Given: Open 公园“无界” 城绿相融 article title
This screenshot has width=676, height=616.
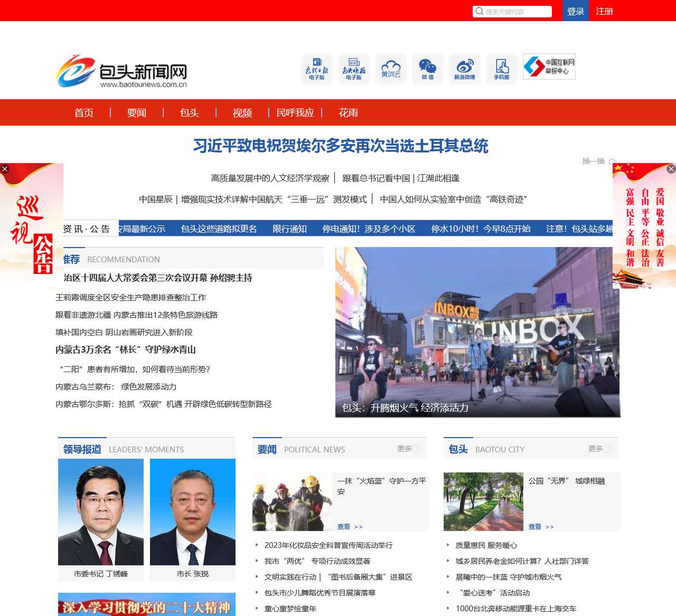Looking at the screenshot, I should coord(567,481).
